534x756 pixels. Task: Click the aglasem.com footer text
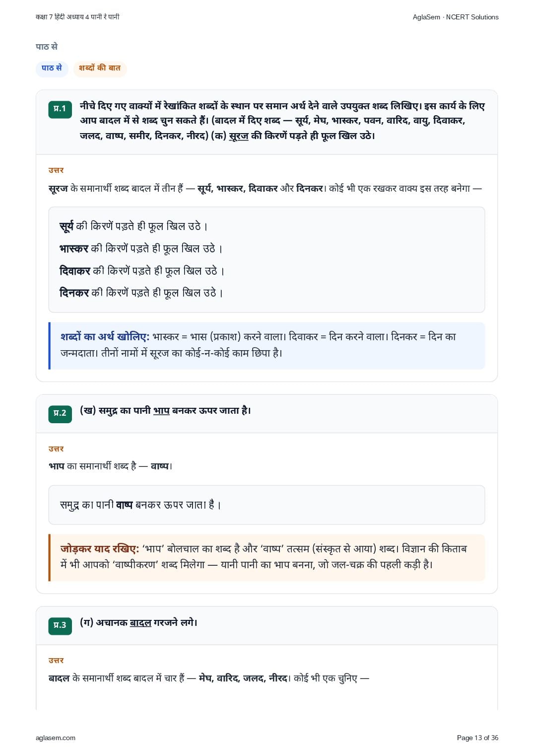tap(56, 738)
